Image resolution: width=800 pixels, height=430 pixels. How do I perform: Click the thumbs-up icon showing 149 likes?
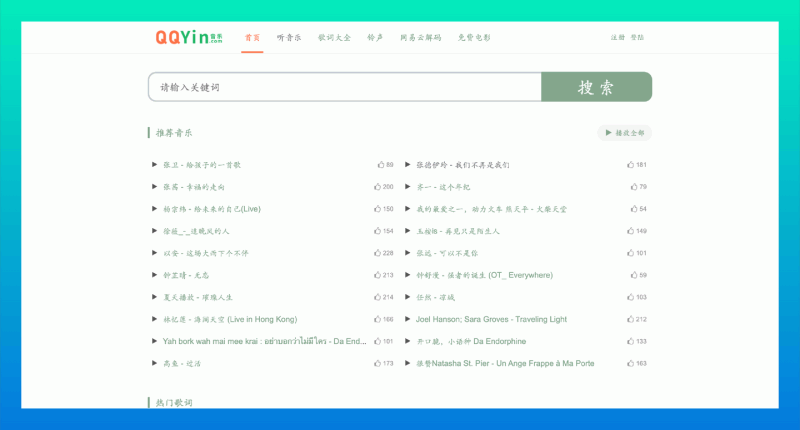coord(631,231)
